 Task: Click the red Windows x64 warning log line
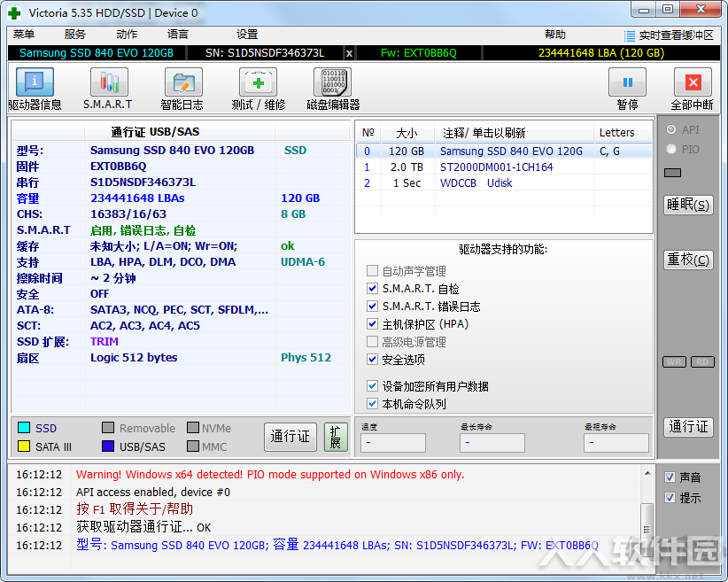270,474
